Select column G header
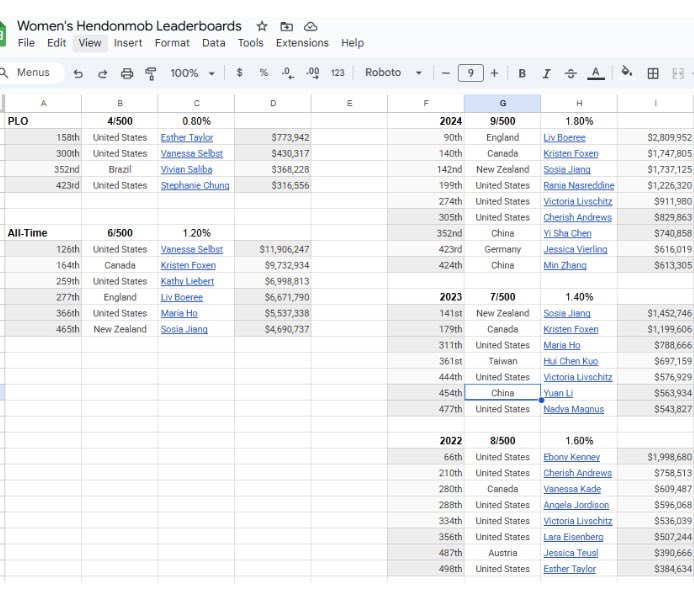This screenshot has height=603, width=694. (502, 103)
